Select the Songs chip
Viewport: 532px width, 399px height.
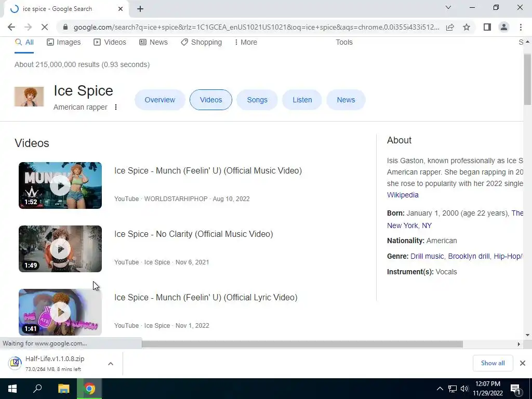click(257, 100)
